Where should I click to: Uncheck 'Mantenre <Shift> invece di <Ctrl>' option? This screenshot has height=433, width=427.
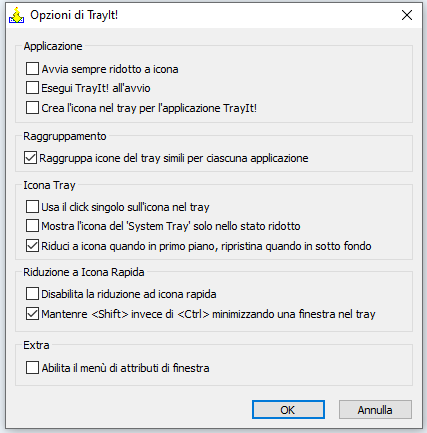coord(32,314)
